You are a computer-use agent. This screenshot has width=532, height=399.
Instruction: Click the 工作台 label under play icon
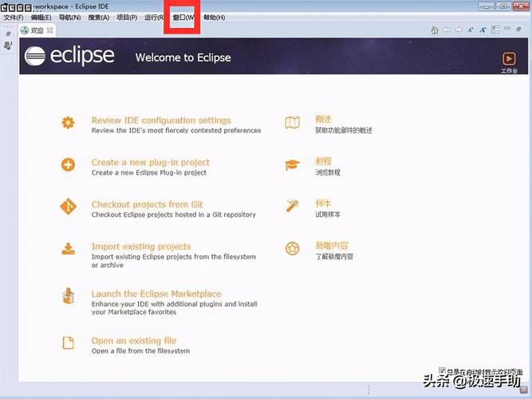point(509,71)
